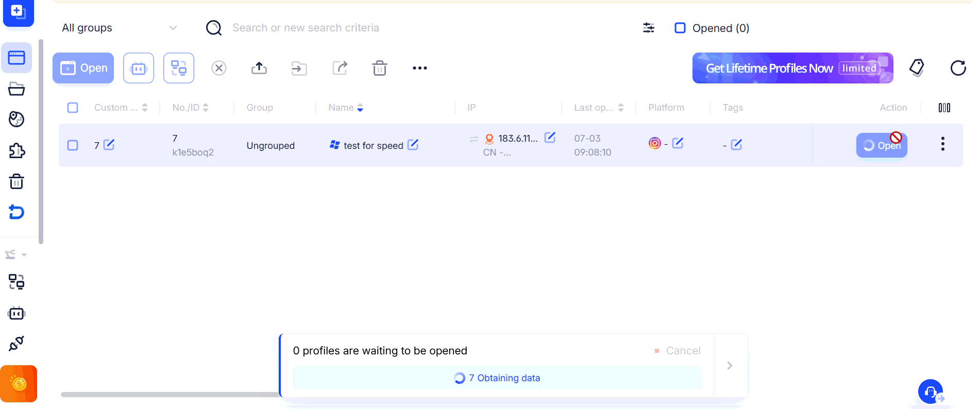Click the move-to-group arrow icon
Screen dimensions: 980x409
299,68
